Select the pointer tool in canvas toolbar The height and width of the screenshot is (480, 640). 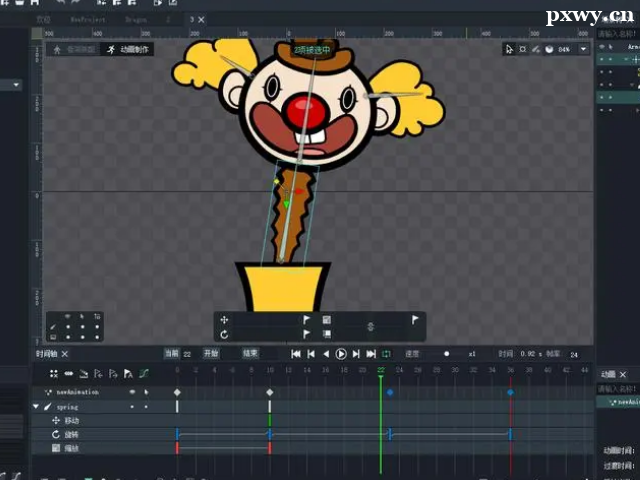click(509, 49)
